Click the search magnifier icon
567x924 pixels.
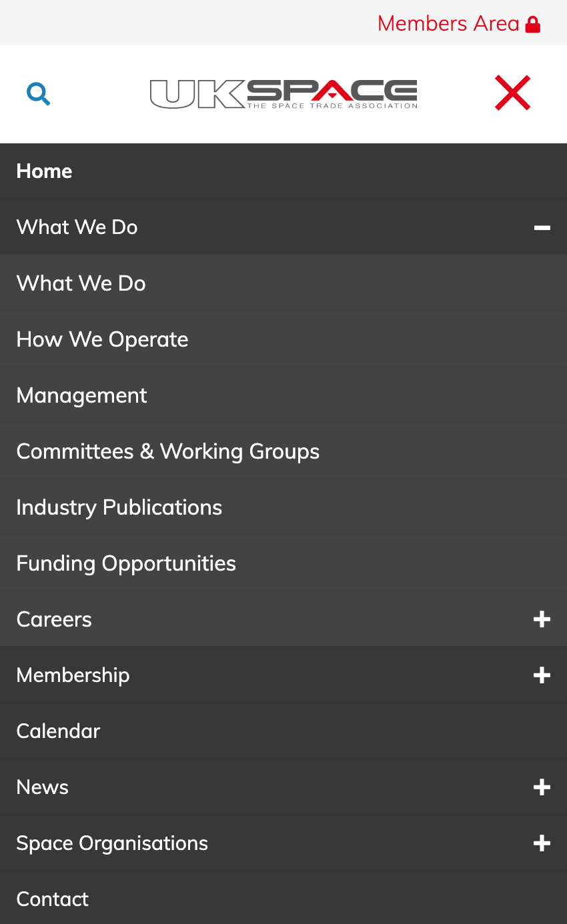[39, 94]
